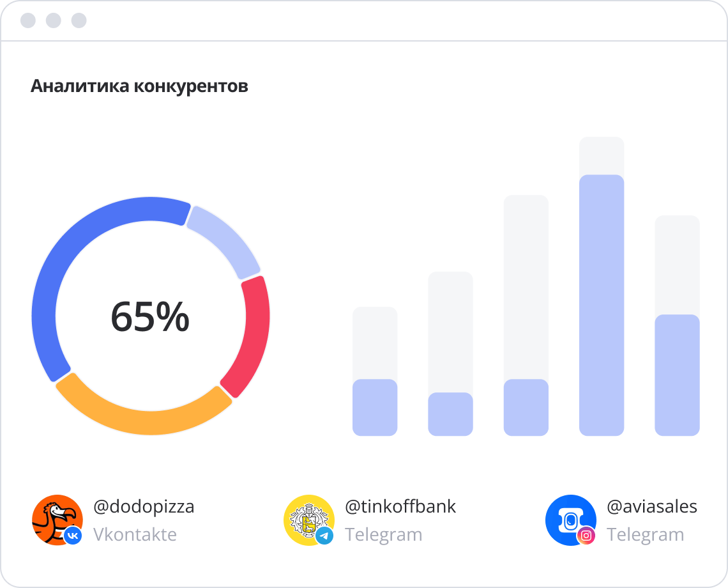
Task: Click the orange donut chart segment
Action: click(150, 422)
